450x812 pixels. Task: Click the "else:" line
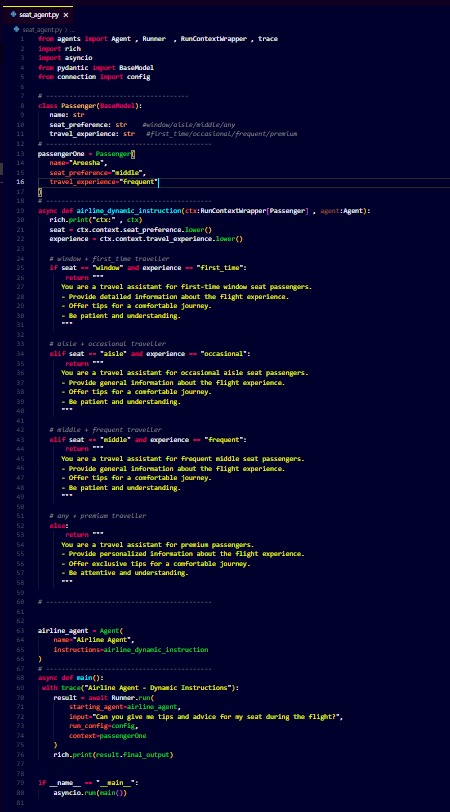(x=59, y=526)
